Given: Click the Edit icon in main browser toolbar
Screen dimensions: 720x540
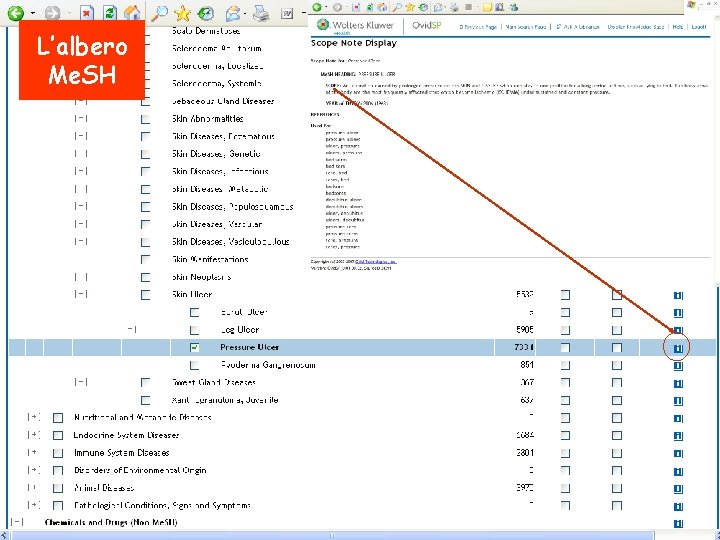Looking at the screenshot, I should (x=287, y=13).
